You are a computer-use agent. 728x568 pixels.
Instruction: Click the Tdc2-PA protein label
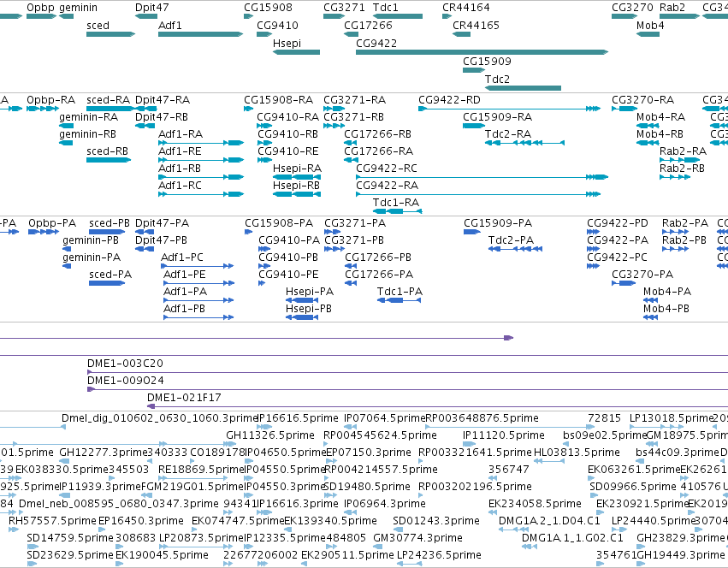point(511,240)
